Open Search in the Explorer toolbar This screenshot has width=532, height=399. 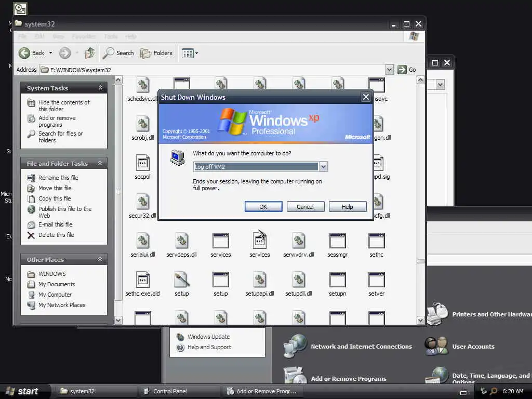pos(118,53)
